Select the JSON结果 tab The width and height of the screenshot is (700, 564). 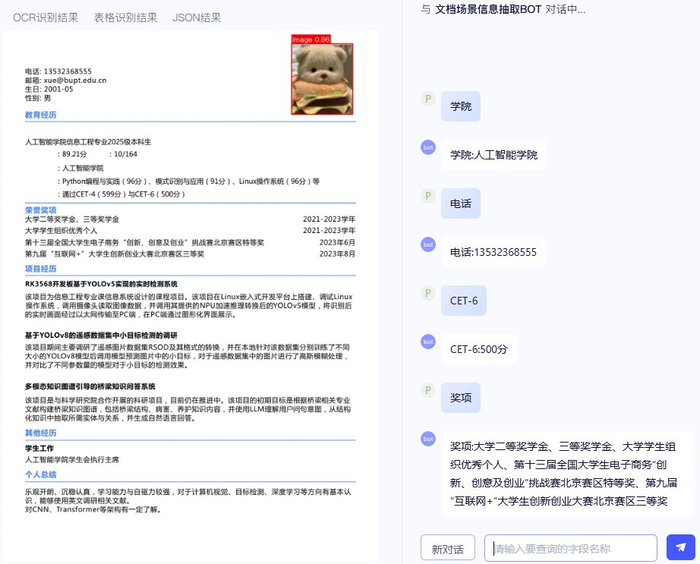pyautogui.click(x=196, y=17)
